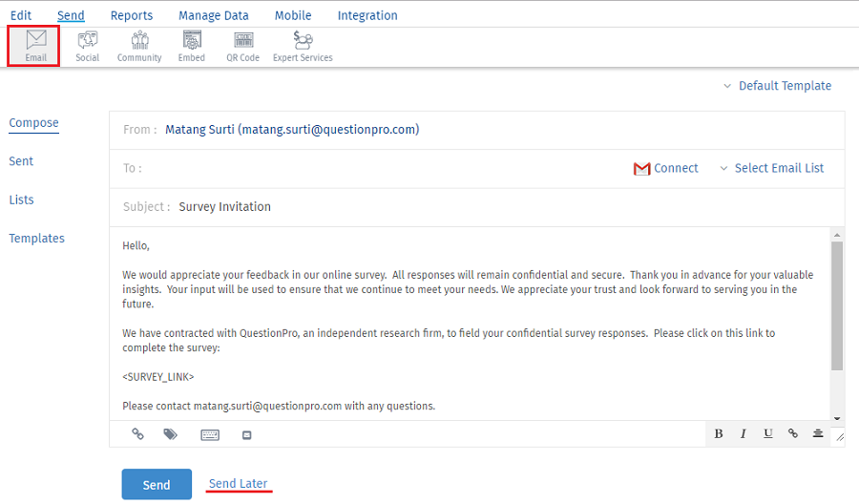Toggle italic formatting

[x=744, y=434]
